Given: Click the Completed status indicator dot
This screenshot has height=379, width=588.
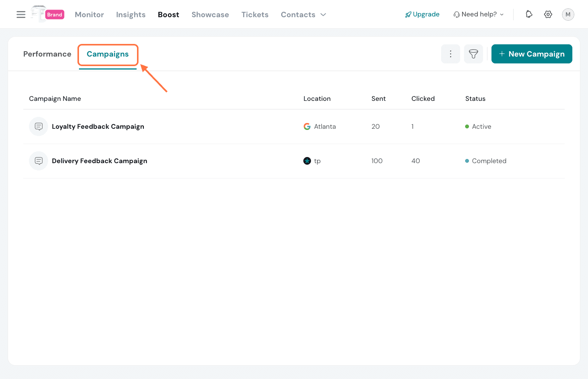Looking at the screenshot, I should [467, 161].
